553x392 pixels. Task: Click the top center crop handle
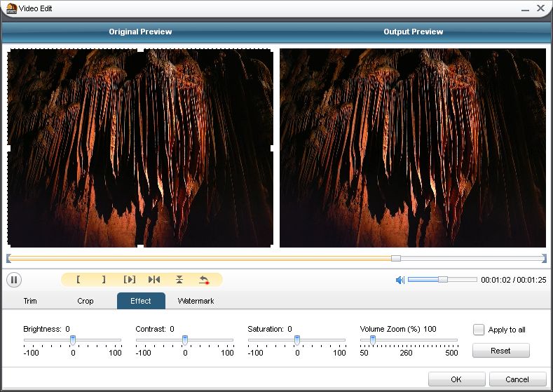[140, 50]
